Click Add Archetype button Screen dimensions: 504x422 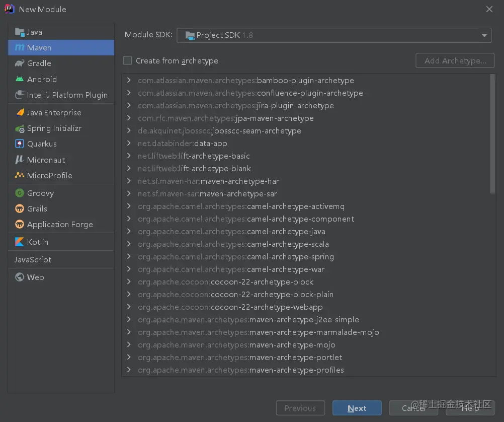coord(455,60)
